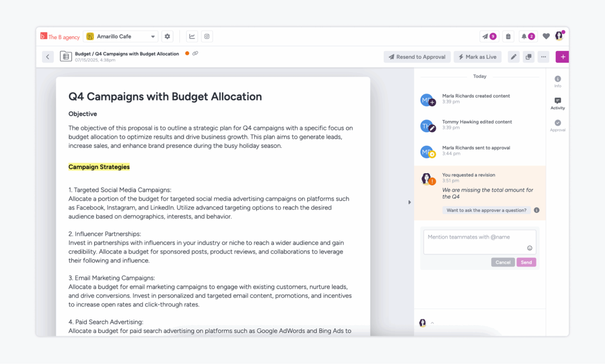This screenshot has height=364, width=605.
Task: Copy link icon beside document title
Action: (195, 54)
